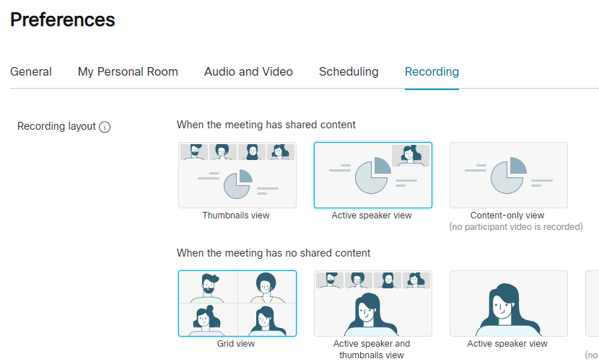Click the Recording layout info icon

click(x=105, y=127)
